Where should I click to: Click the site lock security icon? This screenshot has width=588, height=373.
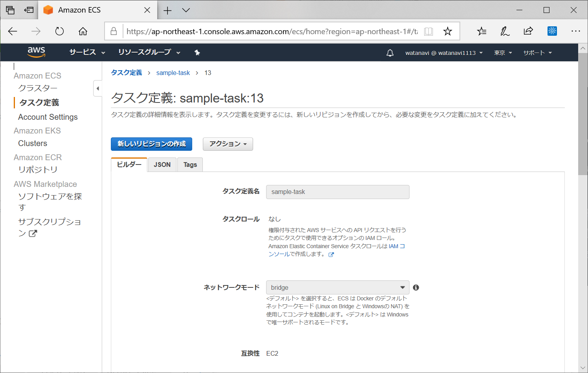pyautogui.click(x=114, y=31)
